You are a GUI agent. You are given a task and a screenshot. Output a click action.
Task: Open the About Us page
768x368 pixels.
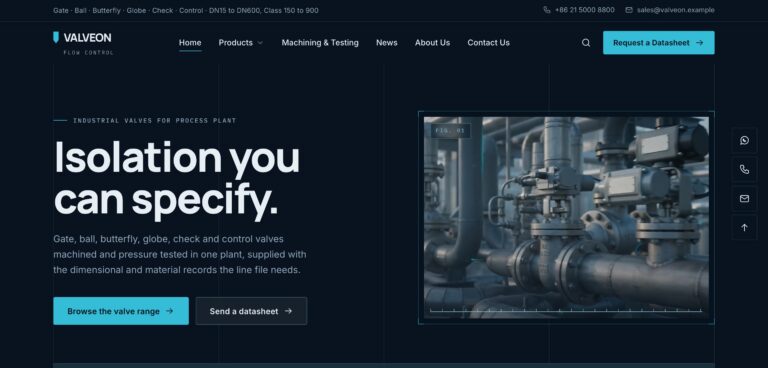point(432,43)
